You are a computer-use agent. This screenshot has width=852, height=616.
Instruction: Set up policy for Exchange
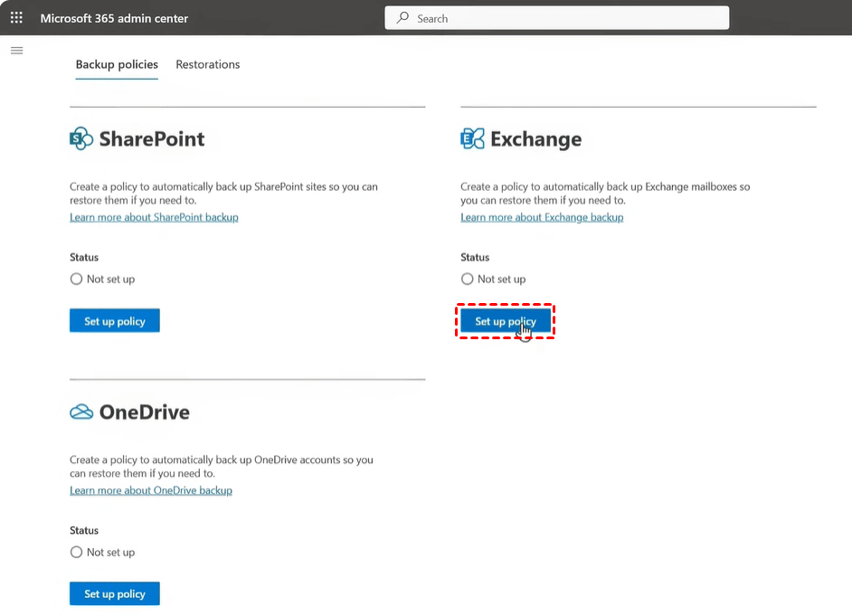(506, 321)
